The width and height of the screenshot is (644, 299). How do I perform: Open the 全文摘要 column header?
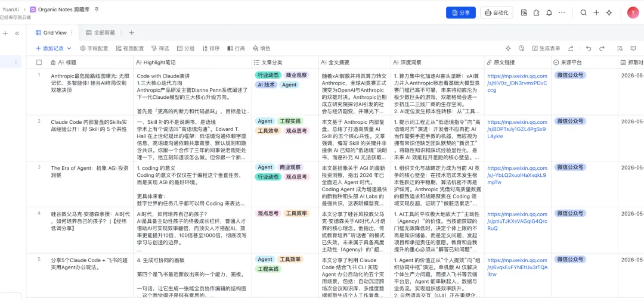[x=354, y=63]
